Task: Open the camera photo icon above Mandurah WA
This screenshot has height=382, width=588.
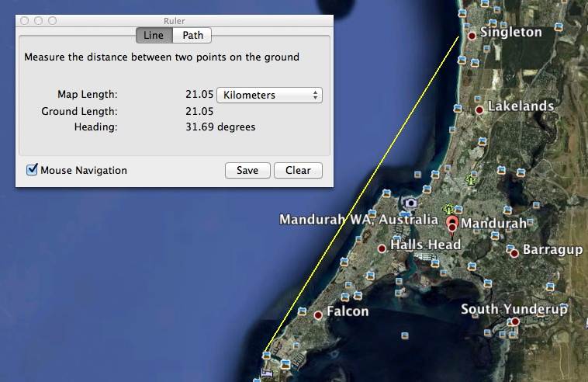Action: coord(410,203)
